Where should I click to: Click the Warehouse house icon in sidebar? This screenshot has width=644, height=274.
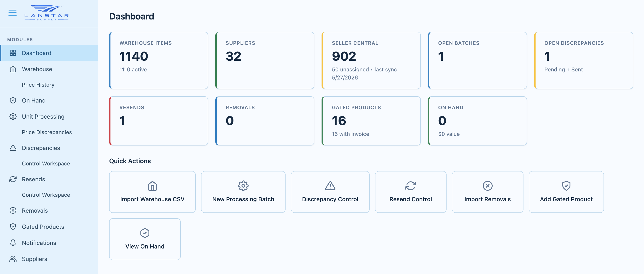point(13,69)
